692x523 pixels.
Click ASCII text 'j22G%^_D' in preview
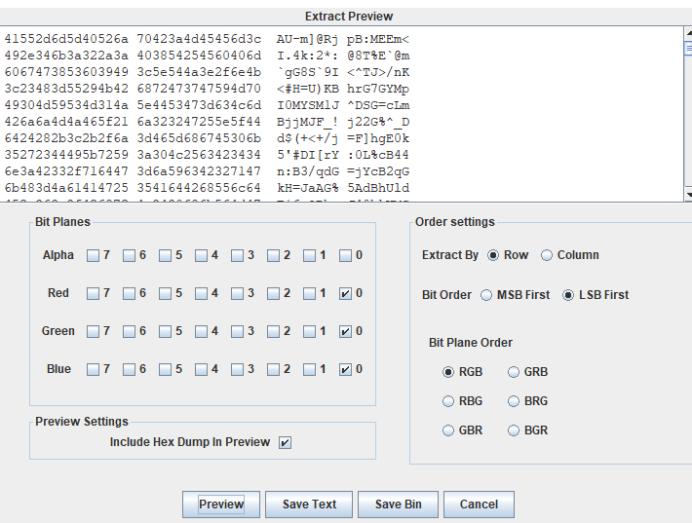pyautogui.click(x=378, y=122)
